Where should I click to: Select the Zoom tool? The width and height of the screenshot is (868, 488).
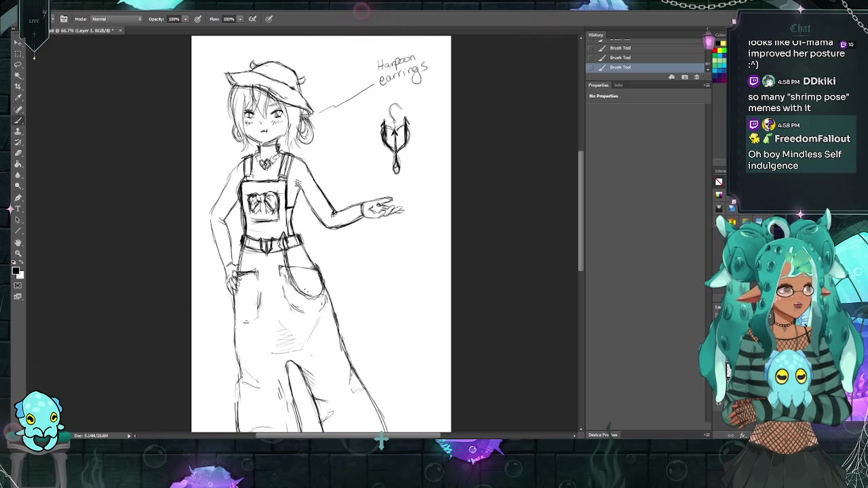coord(18,253)
